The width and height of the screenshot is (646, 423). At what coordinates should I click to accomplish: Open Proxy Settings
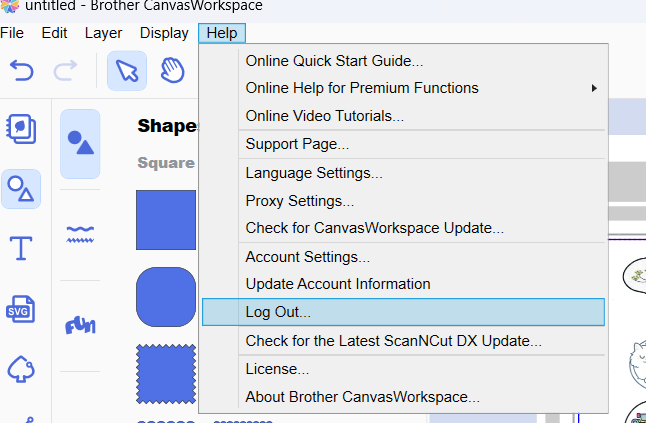pyautogui.click(x=403, y=201)
